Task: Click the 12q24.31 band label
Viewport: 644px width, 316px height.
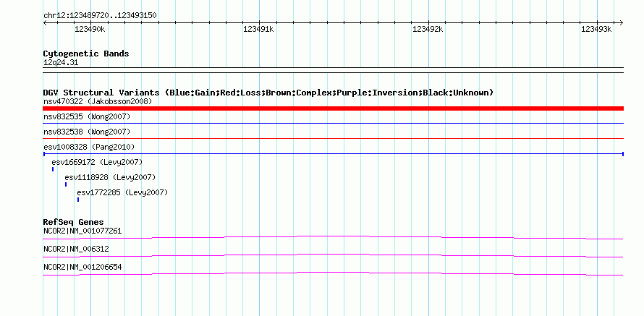Action: 61,63
